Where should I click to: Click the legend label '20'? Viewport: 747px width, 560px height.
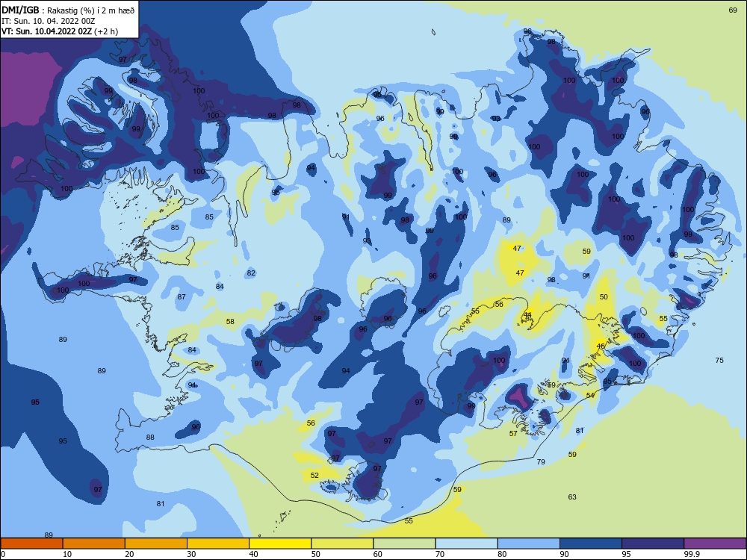click(129, 554)
